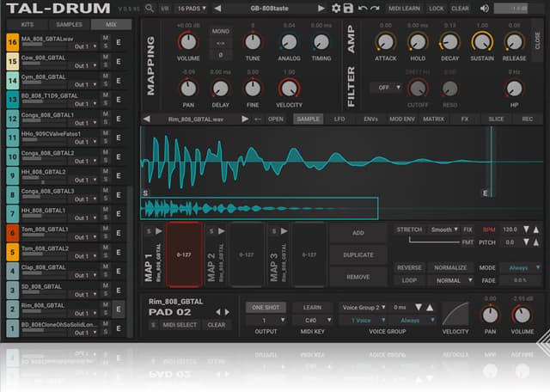Open settings with the gear icon

336,8
